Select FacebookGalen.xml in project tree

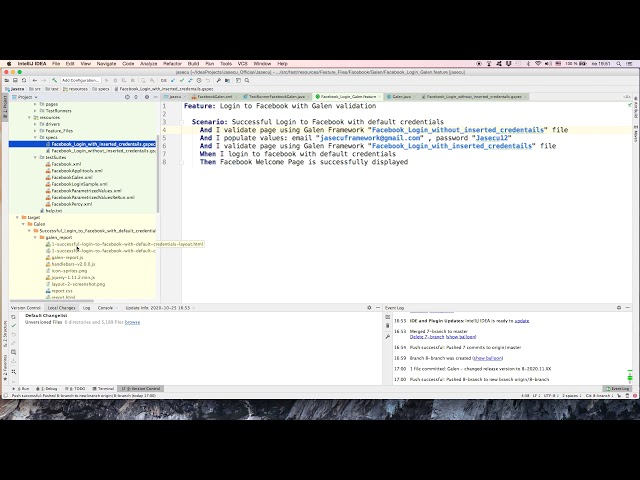pyautogui.click(x=72, y=178)
